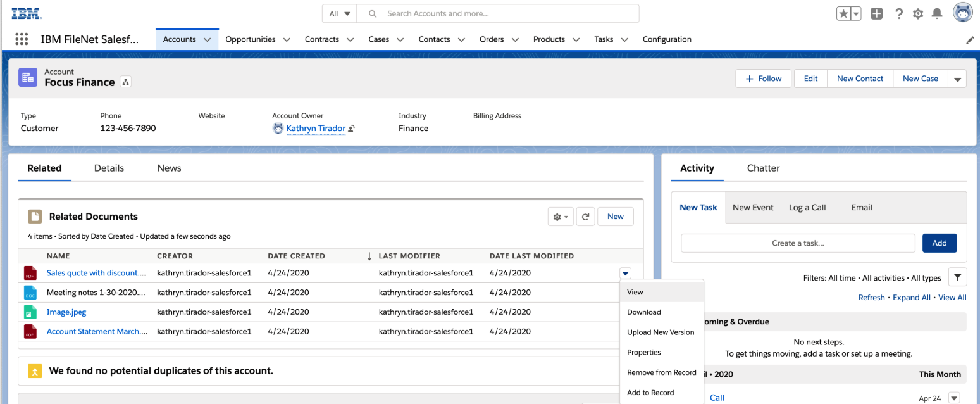The image size is (980, 404).
Task: Refresh the Related Documents list
Action: 586,217
